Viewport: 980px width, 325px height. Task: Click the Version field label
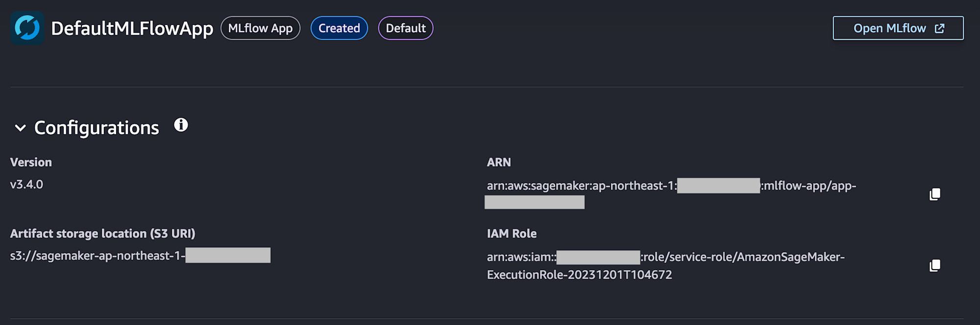tap(31, 162)
